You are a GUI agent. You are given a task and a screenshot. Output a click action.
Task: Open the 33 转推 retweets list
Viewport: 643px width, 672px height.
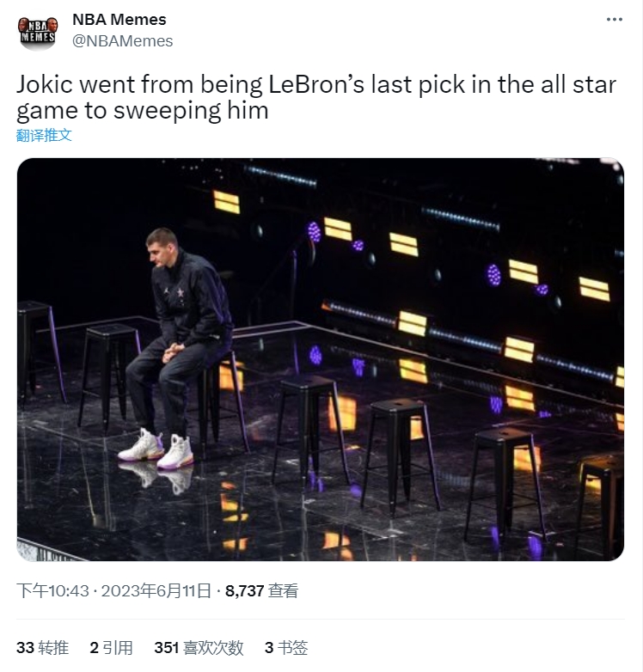pyautogui.click(x=44, y=647)
